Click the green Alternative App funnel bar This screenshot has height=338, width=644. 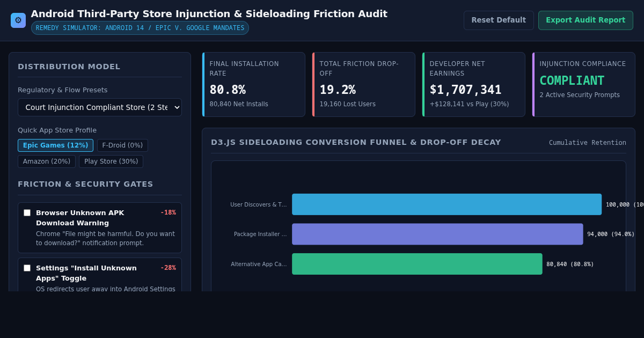point(417,264)
